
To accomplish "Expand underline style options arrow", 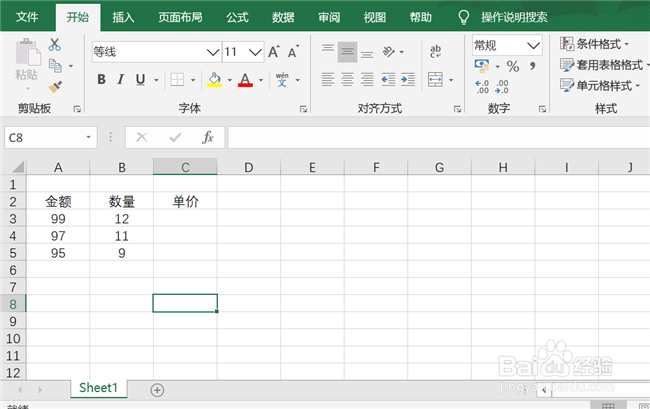I will [156, 80].
